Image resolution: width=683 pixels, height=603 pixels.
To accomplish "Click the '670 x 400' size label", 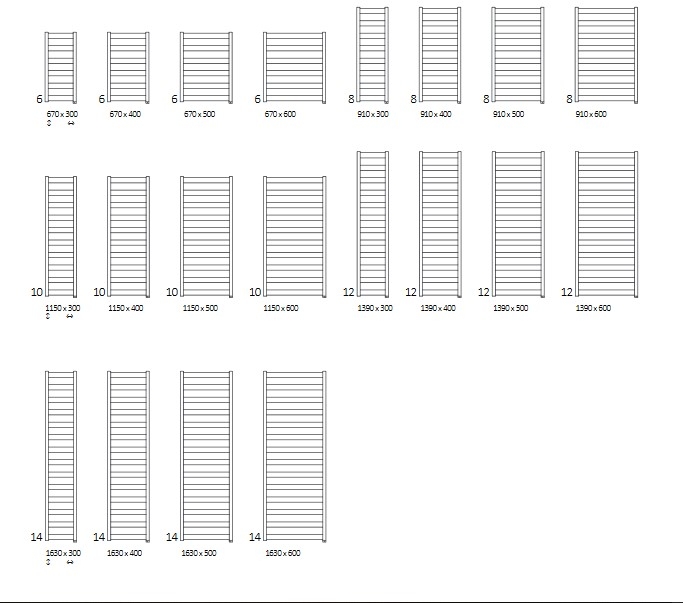I will [x=125, y=114].
